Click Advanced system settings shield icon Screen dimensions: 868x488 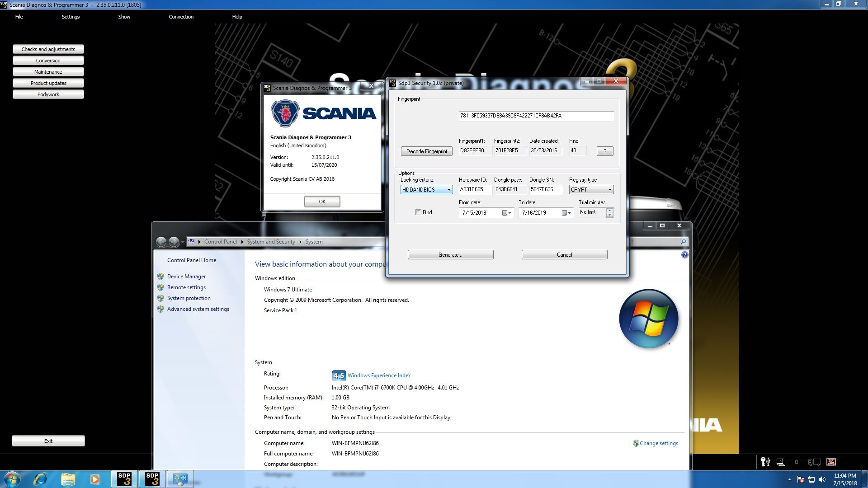point(160,309)
